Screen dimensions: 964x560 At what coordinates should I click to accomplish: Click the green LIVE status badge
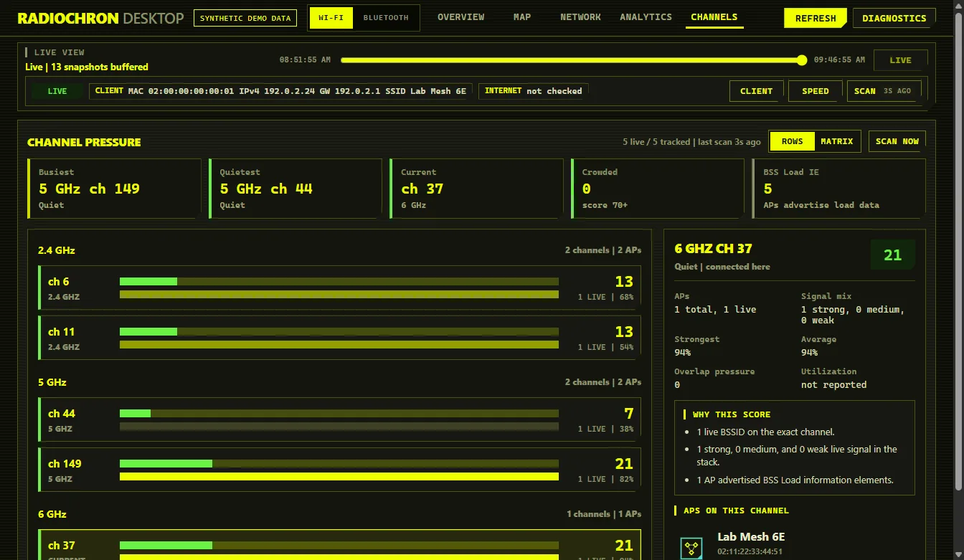click(57, 91)
